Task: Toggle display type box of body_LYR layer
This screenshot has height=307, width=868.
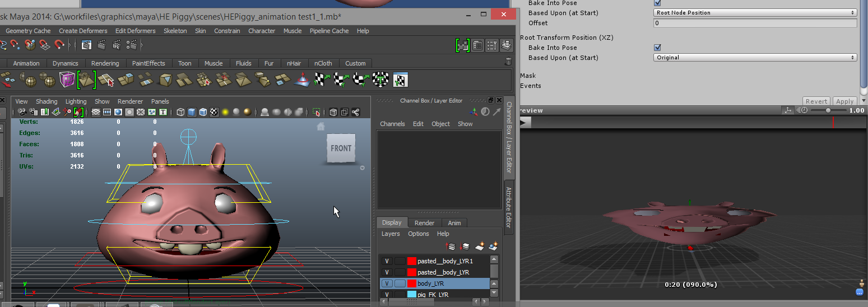Action: (400, 283)
